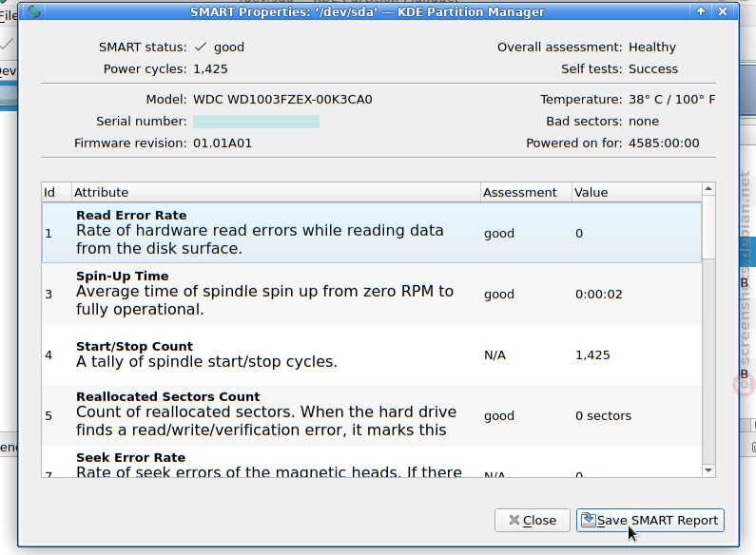Click the SMART status good checkmark
The width and height of the screenshot is (756, 555).
tap(201, 47)
